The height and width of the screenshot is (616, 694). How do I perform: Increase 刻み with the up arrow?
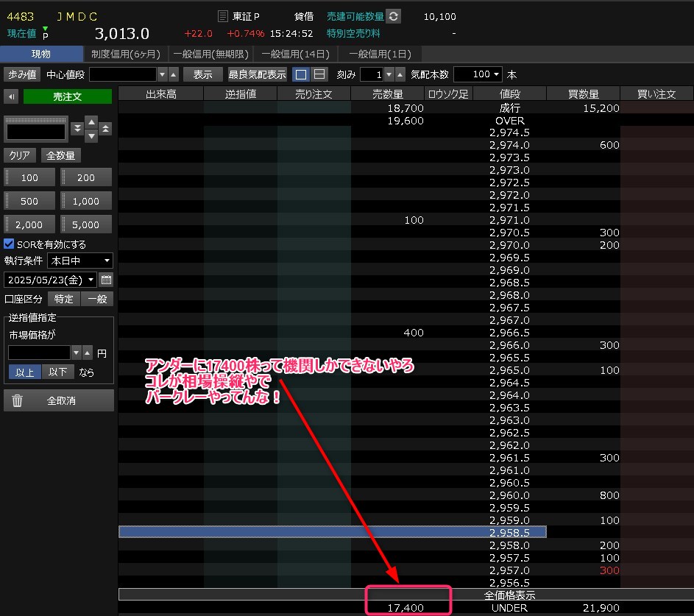tap(400, 74)
